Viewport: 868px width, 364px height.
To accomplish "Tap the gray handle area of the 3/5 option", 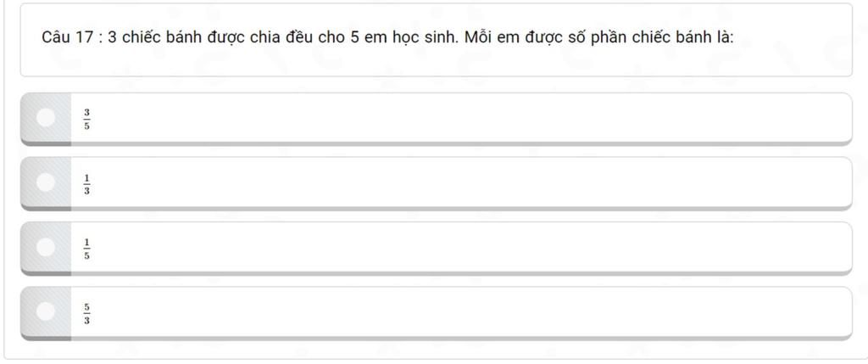I will tap(46, 119).
